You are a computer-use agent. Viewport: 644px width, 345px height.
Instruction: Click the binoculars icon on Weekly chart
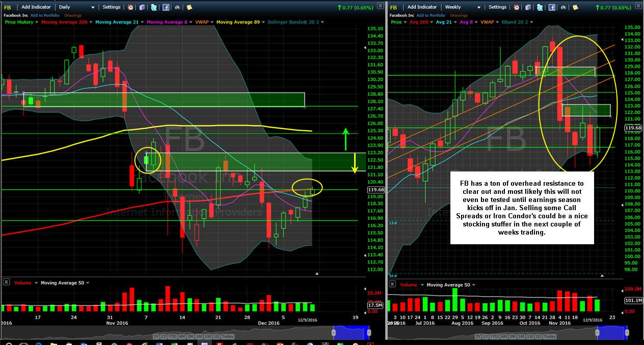pos(563,7)
